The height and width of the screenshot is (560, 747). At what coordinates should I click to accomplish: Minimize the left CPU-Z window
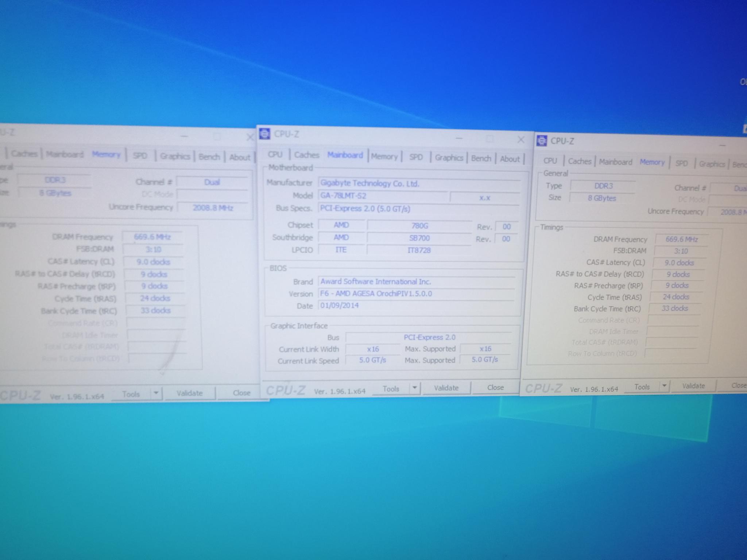point(184,136)
